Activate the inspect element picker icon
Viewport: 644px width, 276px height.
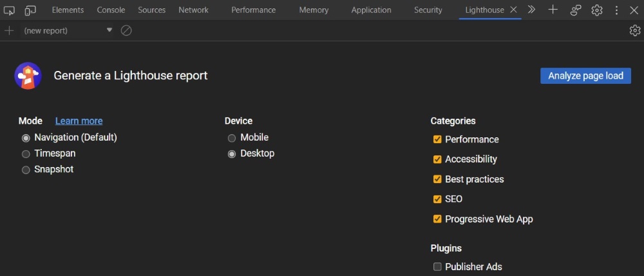click(8, 10)
